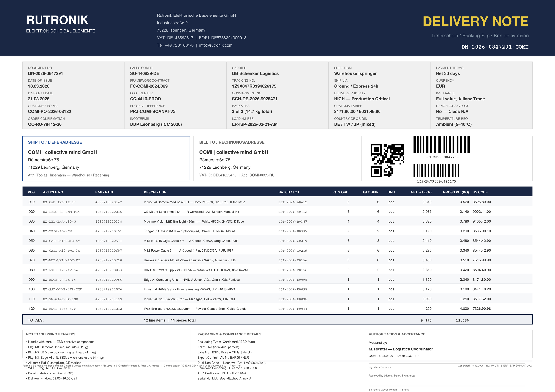Click customer PO COMI-PO-2026-03182
This screenshot has height=392, width=555.
pyautogui.click(x=49, y=112)
